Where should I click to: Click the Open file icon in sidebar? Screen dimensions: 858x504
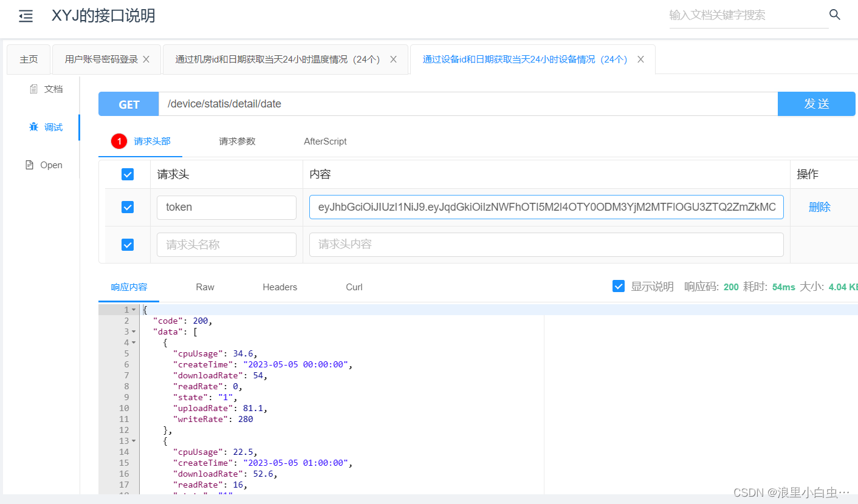[x=30, y=165]
